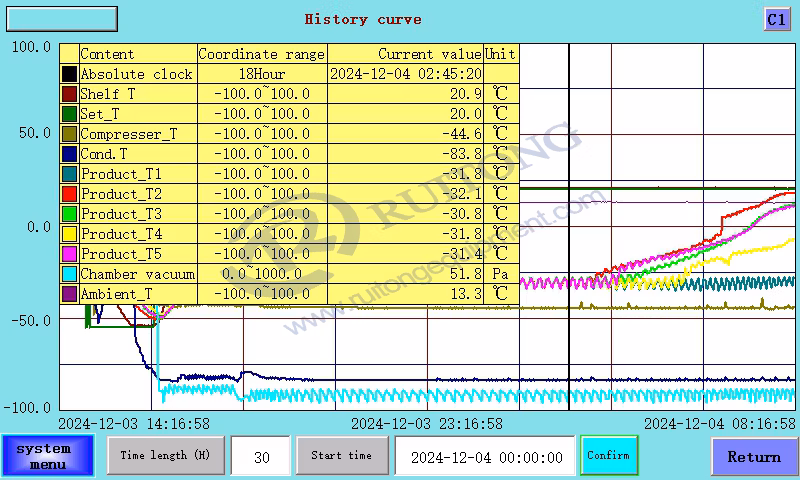Click the 2024-12-03 23:16:58 axis label

click(x=427, y=423)
